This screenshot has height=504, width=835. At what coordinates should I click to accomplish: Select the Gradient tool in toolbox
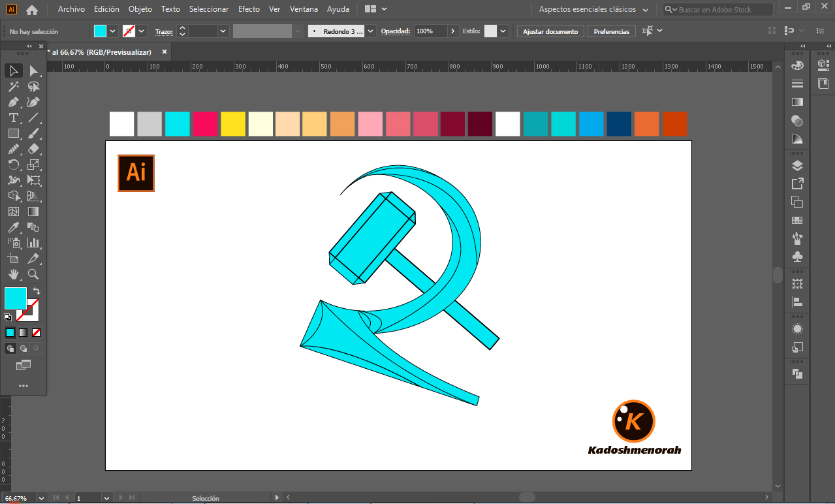33,212
